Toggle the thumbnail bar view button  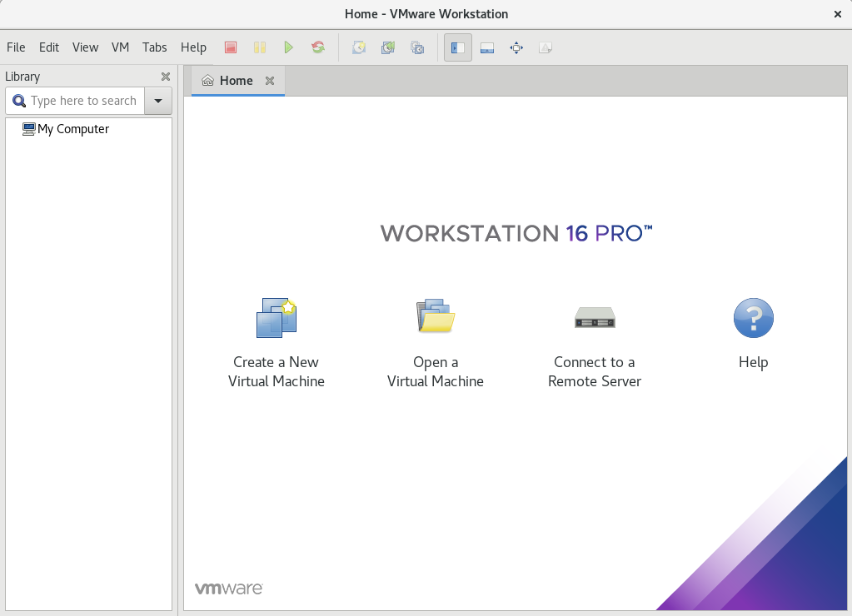click(487, 47)
